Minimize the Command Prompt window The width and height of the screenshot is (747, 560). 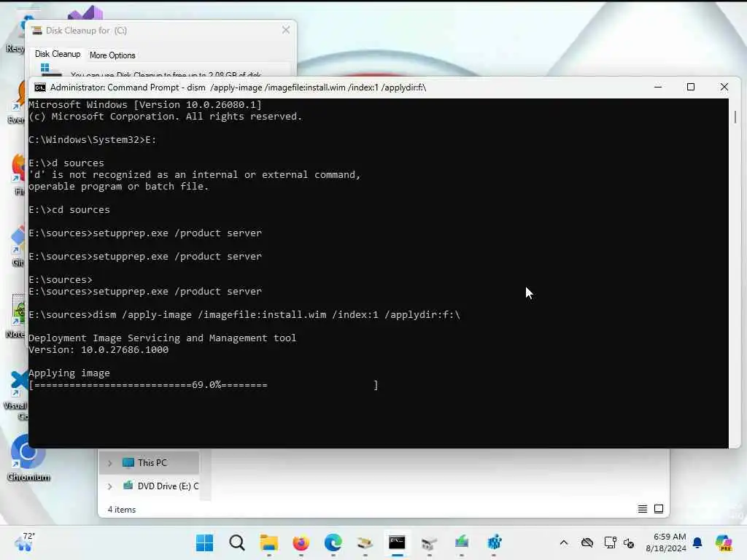coord(658,87)
